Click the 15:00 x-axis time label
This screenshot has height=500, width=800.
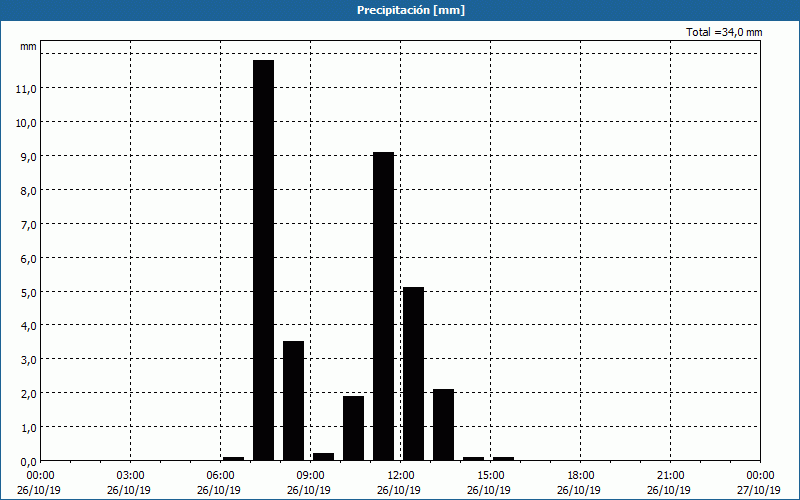coord(490,476)
